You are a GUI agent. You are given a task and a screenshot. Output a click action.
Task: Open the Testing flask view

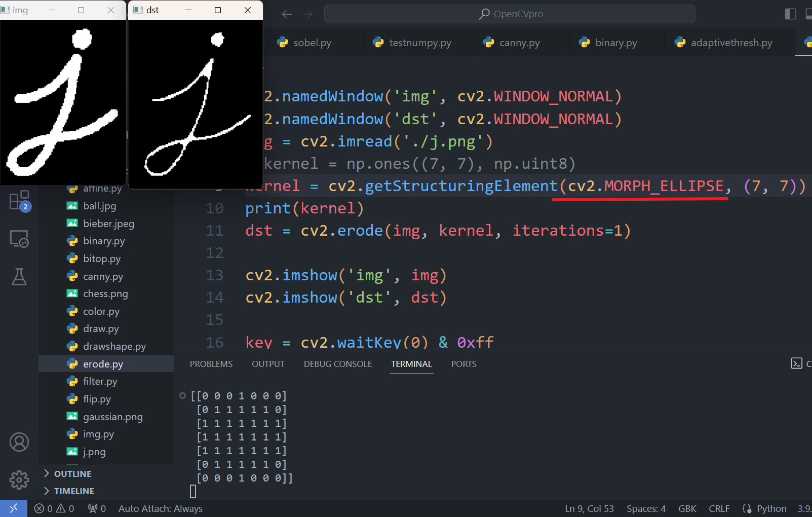(x=19, y=277)
